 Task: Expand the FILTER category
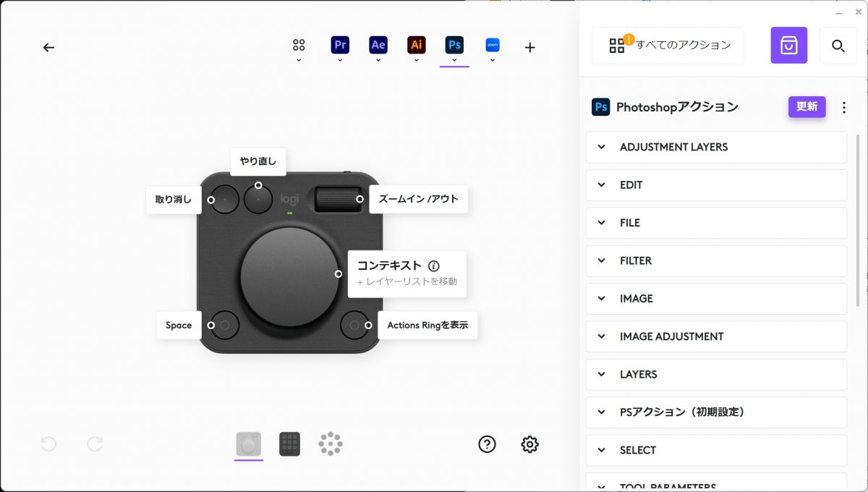tap(716, 260)
